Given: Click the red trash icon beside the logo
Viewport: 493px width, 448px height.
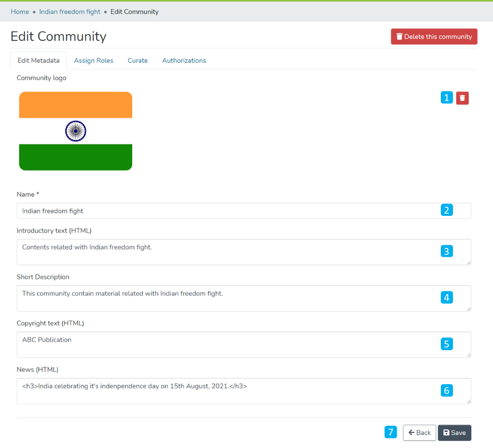Looking at the screenshot, I should [462, 97].
